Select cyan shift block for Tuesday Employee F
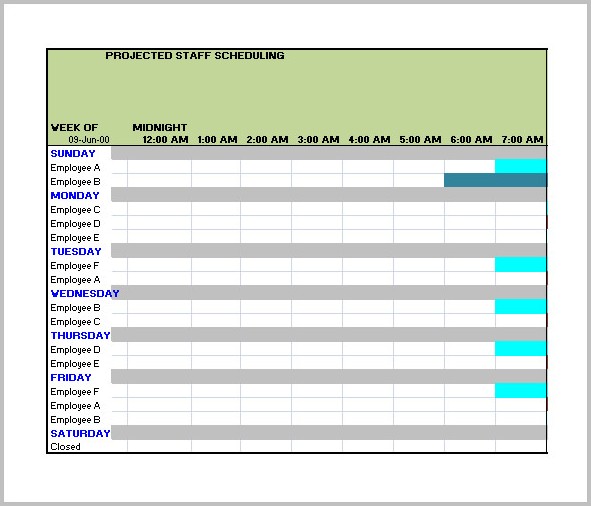591x506 pixels. [x=521, y=264]
